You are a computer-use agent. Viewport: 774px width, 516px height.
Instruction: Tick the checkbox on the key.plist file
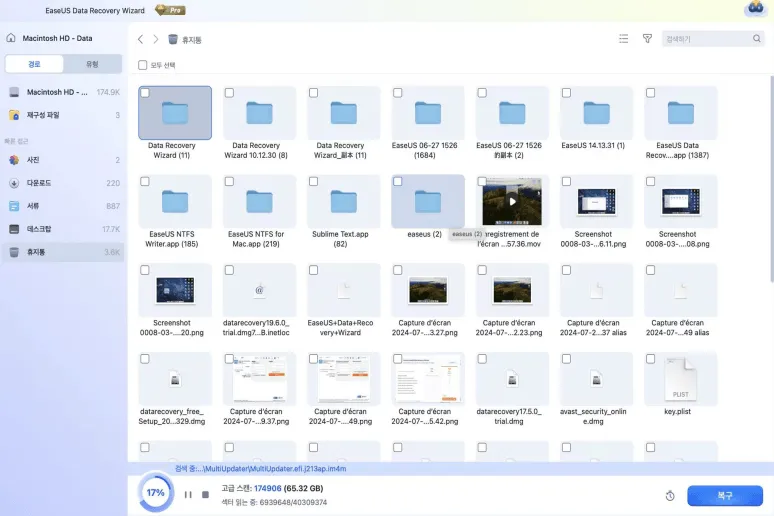coord(650,359)
